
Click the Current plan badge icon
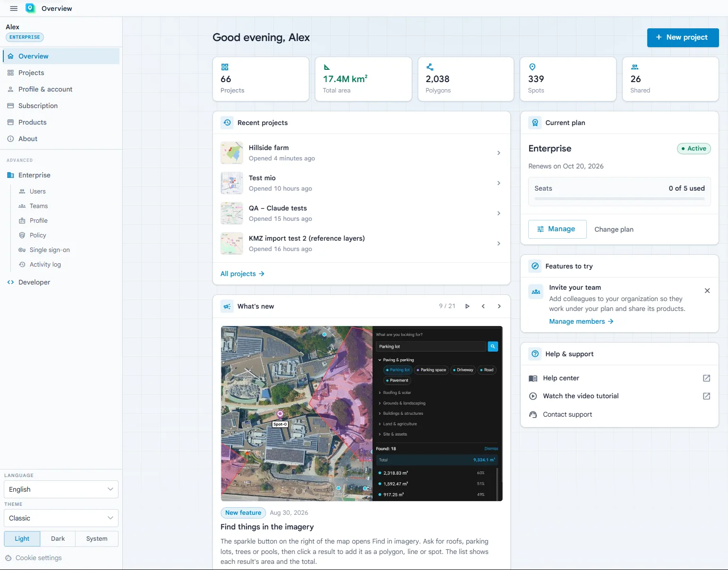[x=535, y=123]
